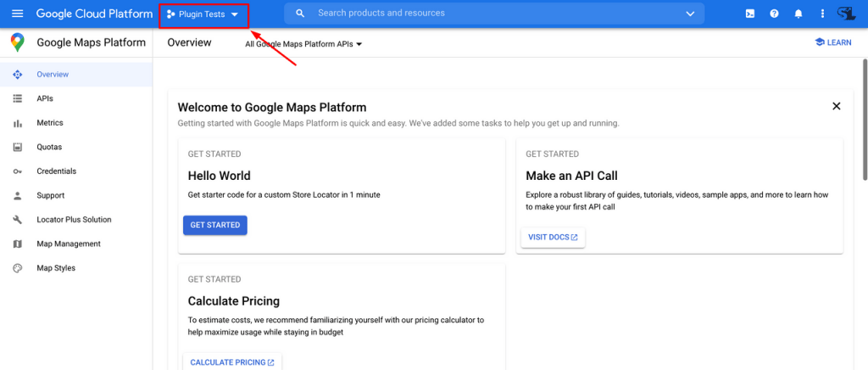Click the GET STARTED button
Viewport: 868px width, 370px height.
pyautogui.click(x=215, y=226)
